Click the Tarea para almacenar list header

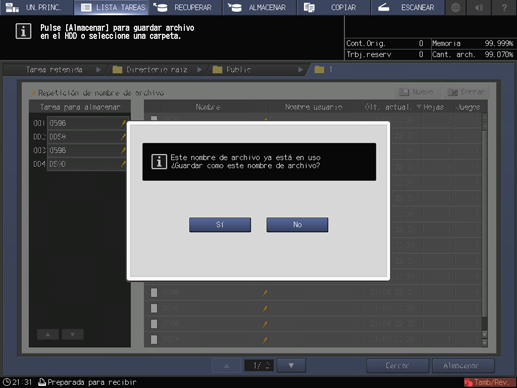[80, 107]
